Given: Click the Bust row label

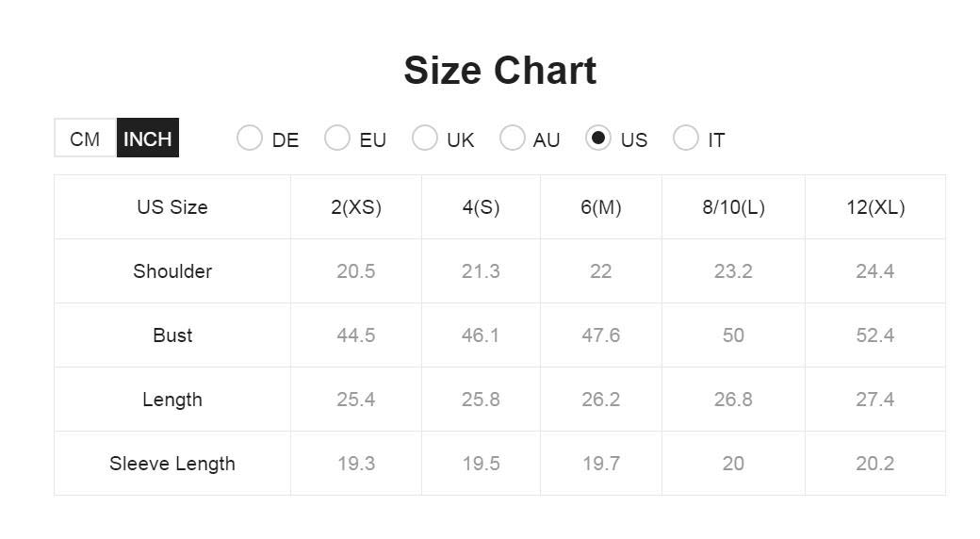Looking at the screenshot, I should (172, 335).
